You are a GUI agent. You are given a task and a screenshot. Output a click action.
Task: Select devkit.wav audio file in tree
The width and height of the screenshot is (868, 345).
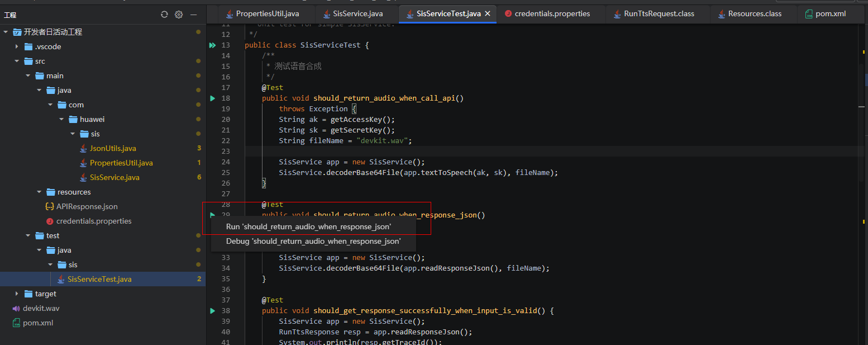[41, 309]
